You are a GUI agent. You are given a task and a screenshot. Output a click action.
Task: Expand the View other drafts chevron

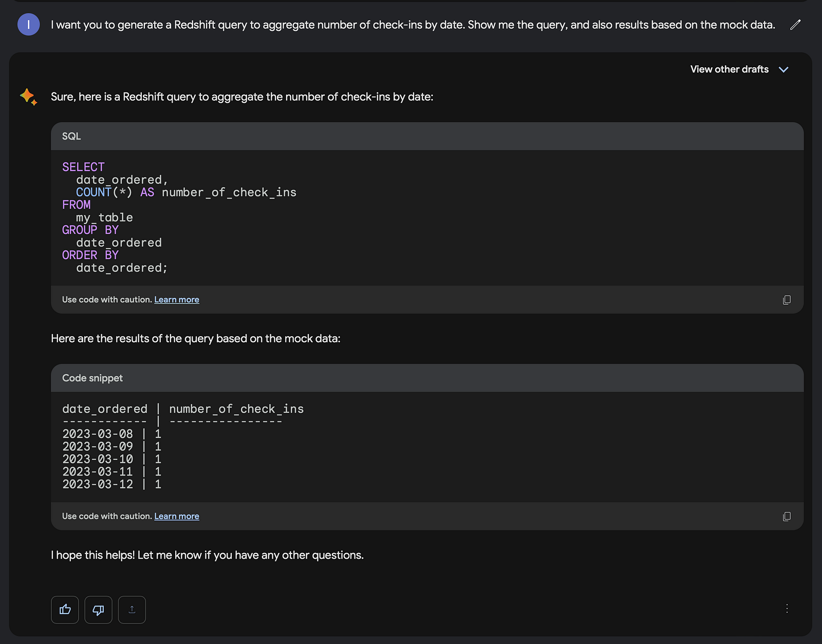pos(783,69)
